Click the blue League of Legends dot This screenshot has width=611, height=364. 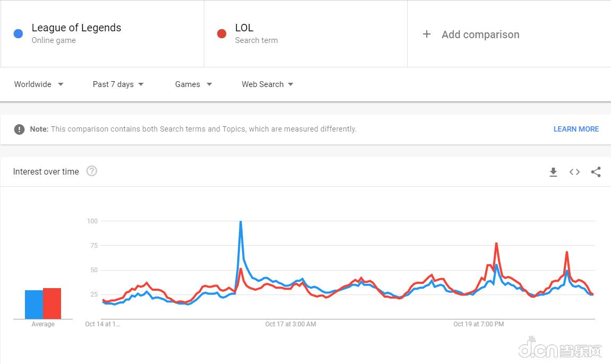(19, 34)
